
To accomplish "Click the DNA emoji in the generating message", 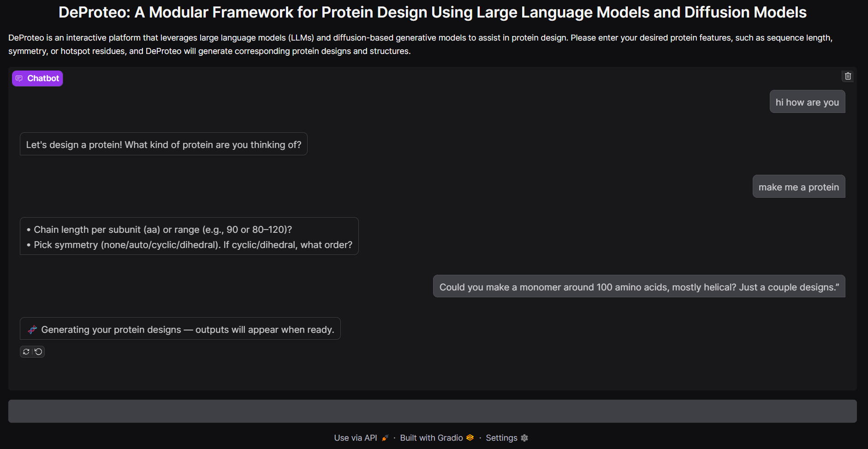I will [32, 330].
